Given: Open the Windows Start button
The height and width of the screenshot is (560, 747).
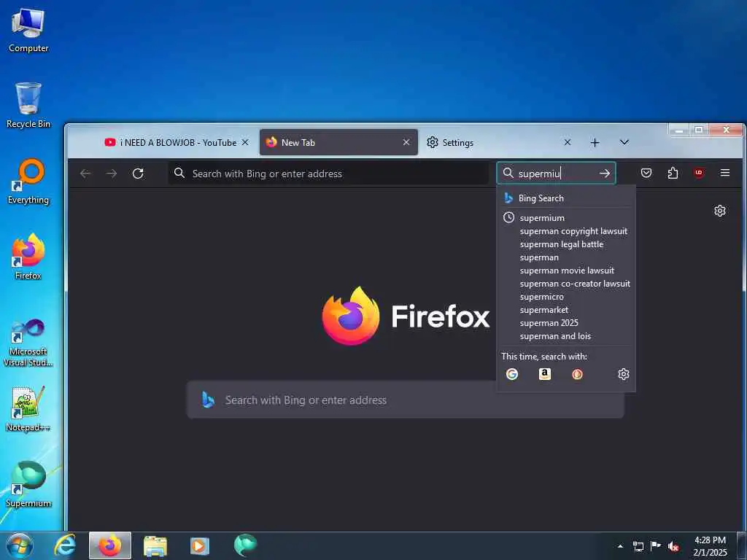Looking at the screenshot, I should 20,545.
